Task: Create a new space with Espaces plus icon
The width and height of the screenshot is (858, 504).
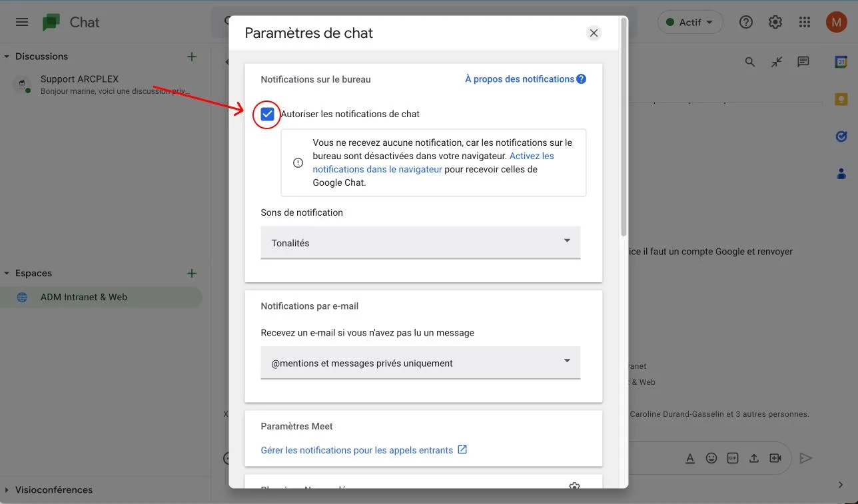Action: [192, 273]
